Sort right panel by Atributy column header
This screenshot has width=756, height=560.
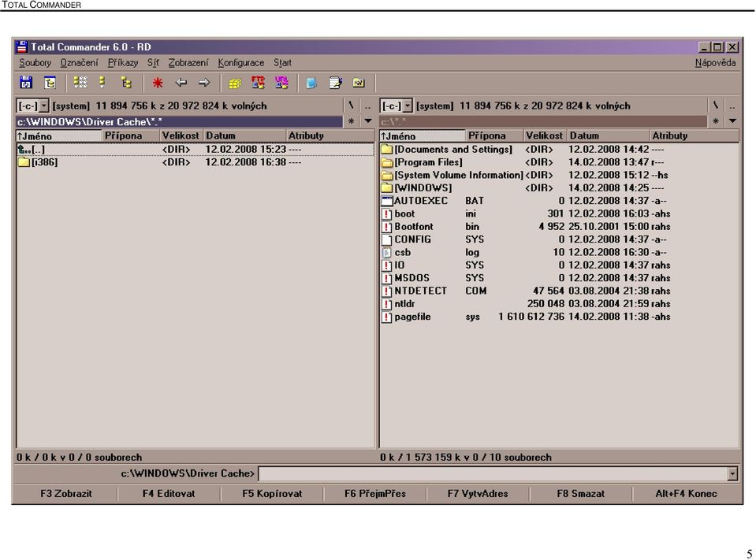pos(694,135)
